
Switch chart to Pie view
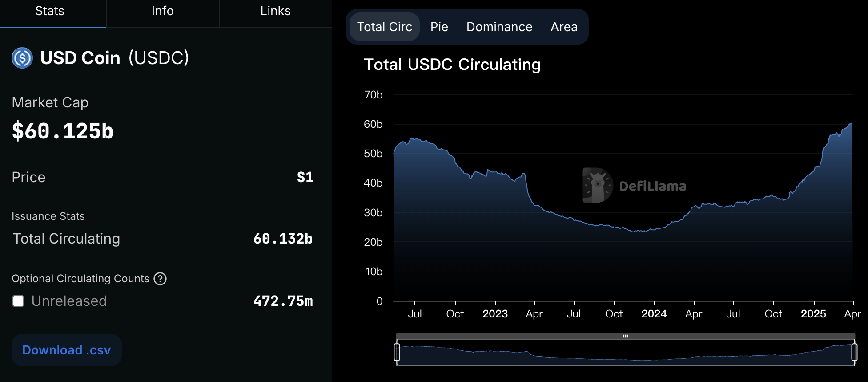click(439, 27)
